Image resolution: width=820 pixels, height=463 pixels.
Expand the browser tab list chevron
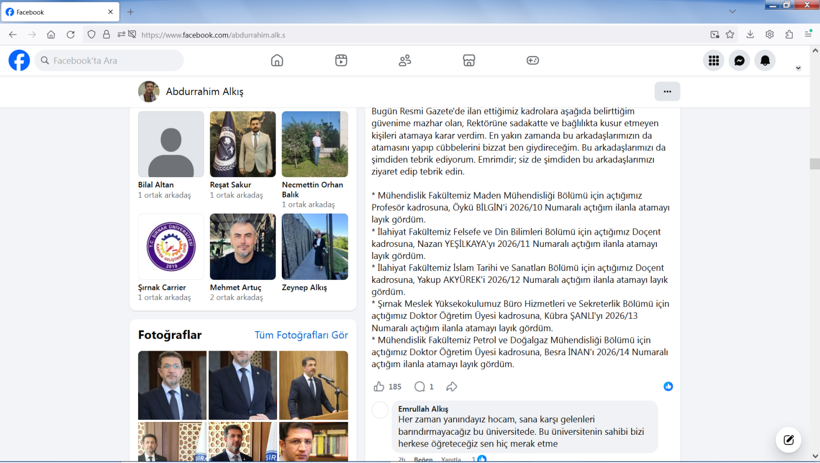(x=732, y=12)
